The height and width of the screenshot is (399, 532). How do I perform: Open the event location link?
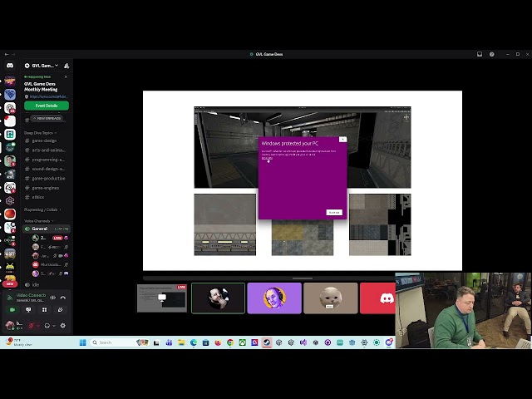tap(48, 96)
